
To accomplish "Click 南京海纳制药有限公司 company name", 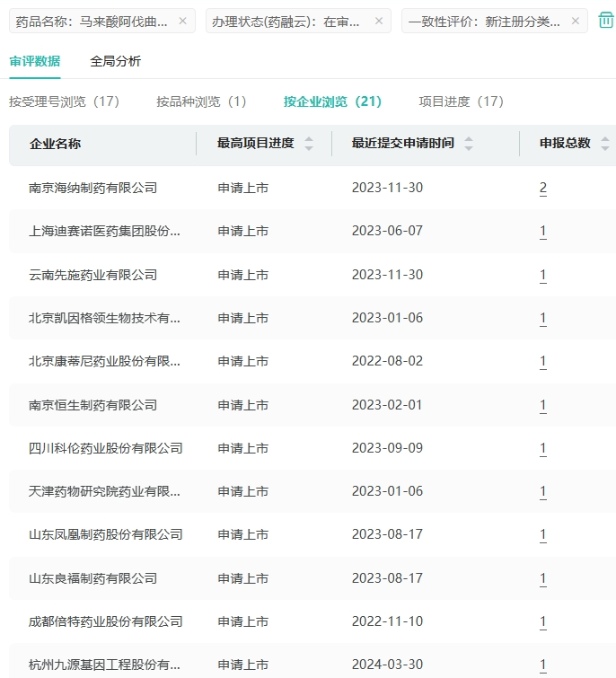I will [92, 188].
